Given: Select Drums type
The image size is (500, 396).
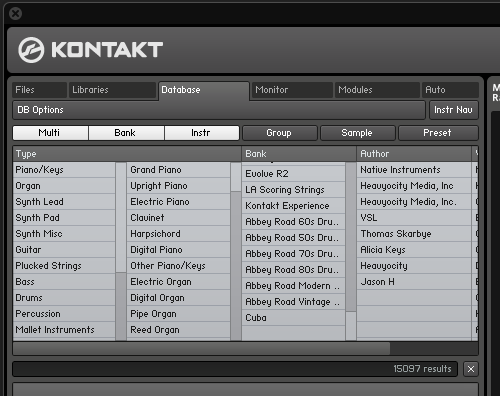Looking at the screenshot, I should [x=64, y=298].
